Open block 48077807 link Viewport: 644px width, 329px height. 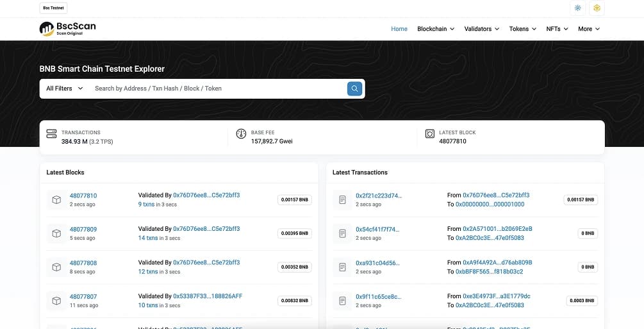[x=83, y=297]
